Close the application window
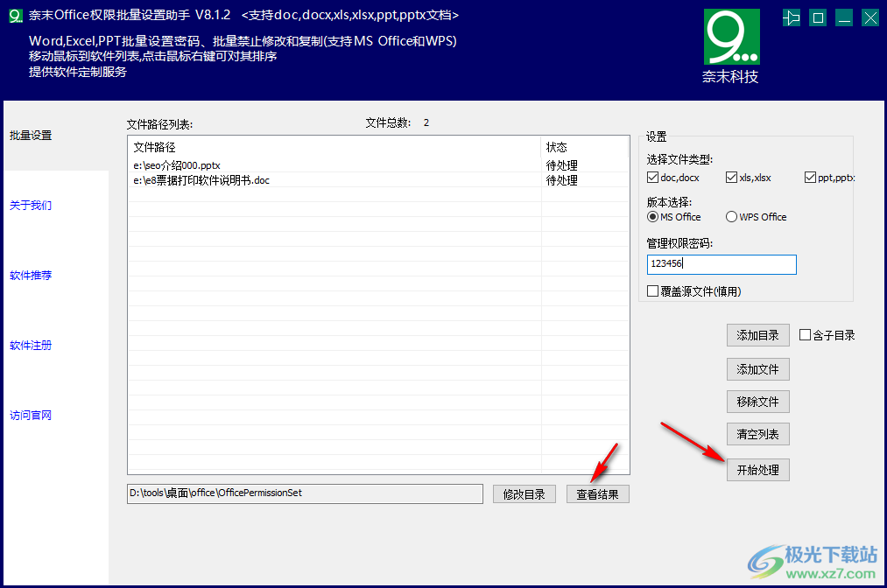The height and width of the screenshot is (588, 887). [870, 18]
